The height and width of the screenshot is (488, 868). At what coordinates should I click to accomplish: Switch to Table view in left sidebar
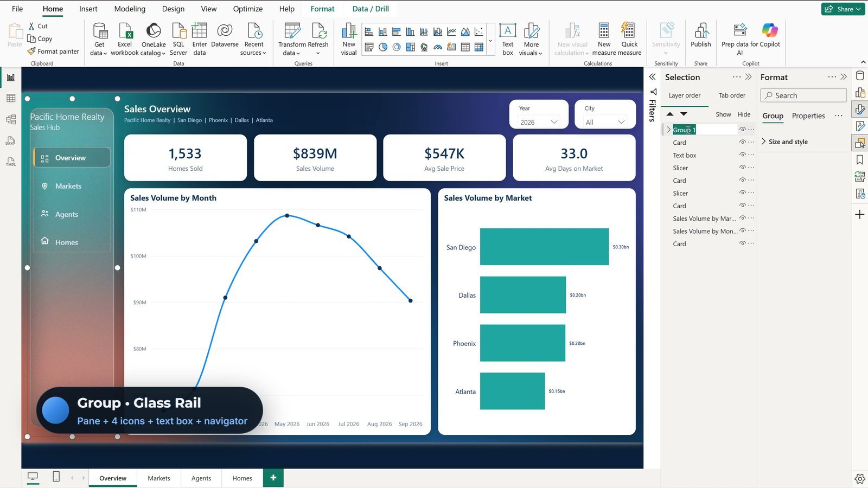click(x=11, y=98)
